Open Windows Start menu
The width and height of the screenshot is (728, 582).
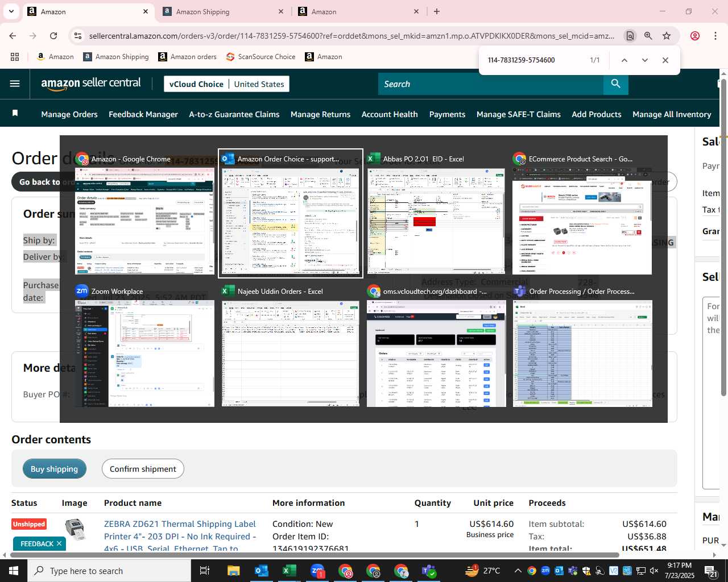(x=14, y=571)
